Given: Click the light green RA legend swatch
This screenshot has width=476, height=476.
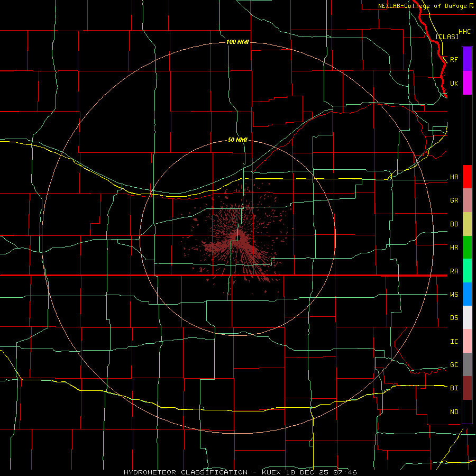Looking at the screenshot, I should 467,271.
